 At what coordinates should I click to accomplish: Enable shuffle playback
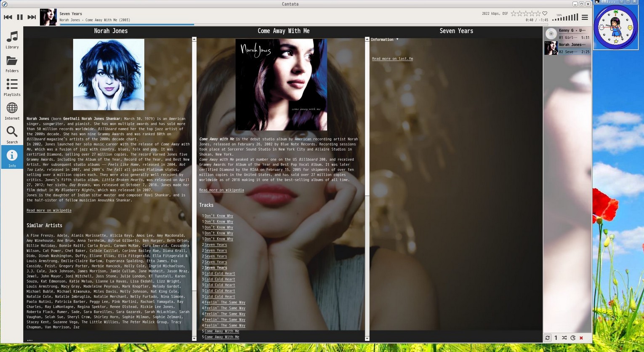[564, 338]
